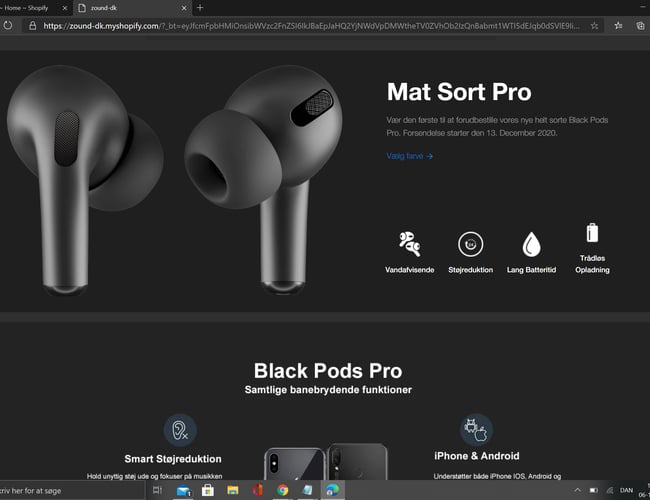Click the iPhone & Android icon

(x=476, y=429)
